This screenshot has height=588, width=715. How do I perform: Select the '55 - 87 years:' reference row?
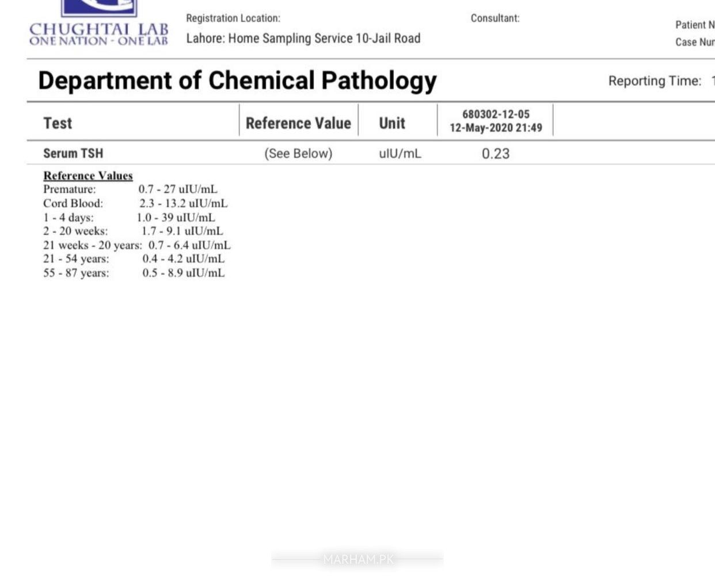pyautogui.click(x=134, y=272)
